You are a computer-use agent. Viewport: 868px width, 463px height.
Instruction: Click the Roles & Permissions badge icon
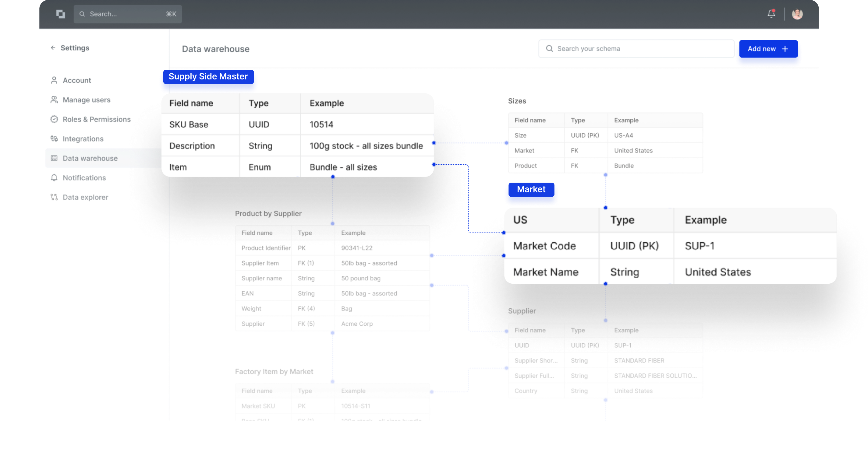[54, 119]
